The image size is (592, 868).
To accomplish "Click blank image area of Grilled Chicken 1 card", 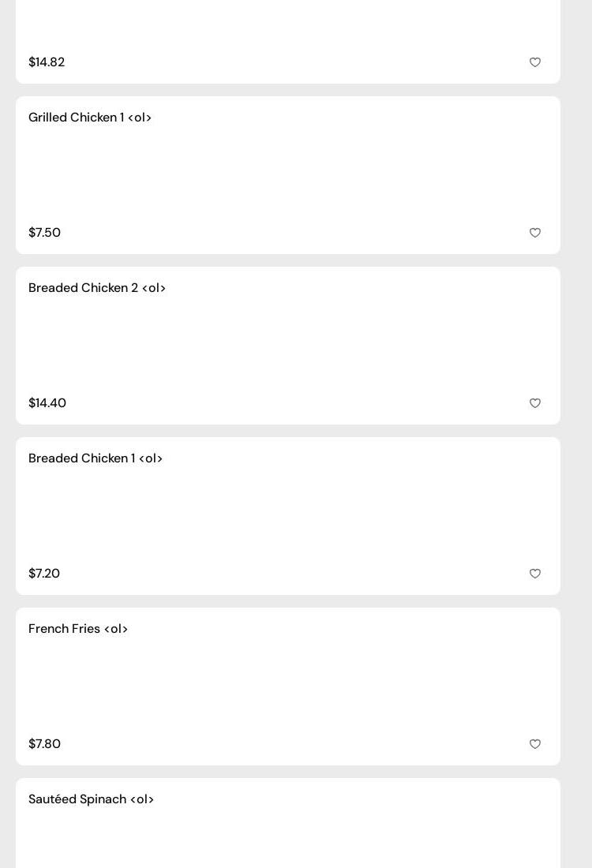I will tap(288, 175).
